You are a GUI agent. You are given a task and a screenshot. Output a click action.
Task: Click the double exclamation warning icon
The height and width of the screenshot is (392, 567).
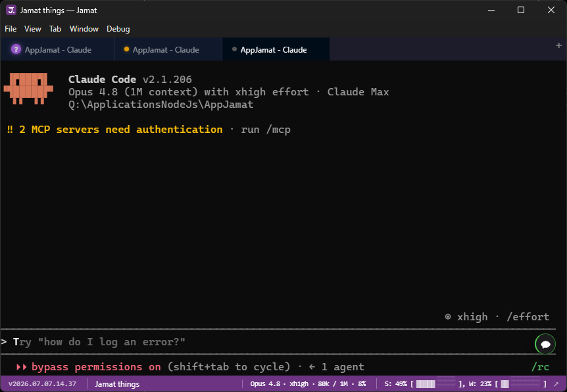(x=10, y=130)
